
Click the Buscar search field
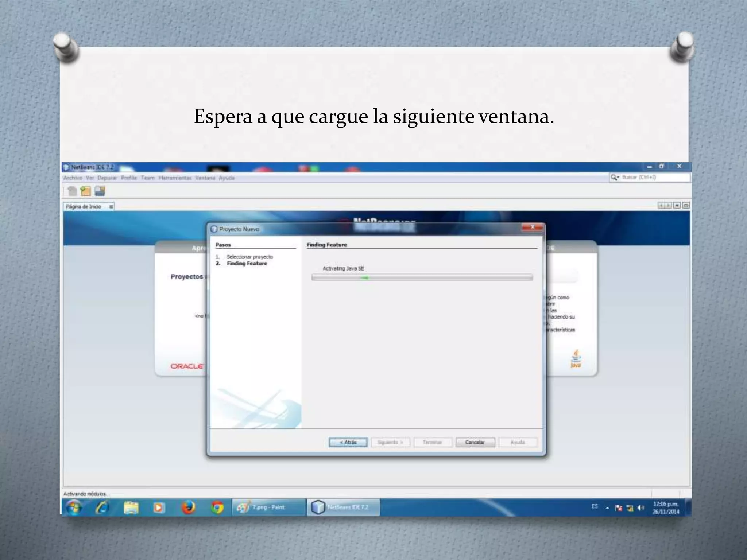point(650,177)
